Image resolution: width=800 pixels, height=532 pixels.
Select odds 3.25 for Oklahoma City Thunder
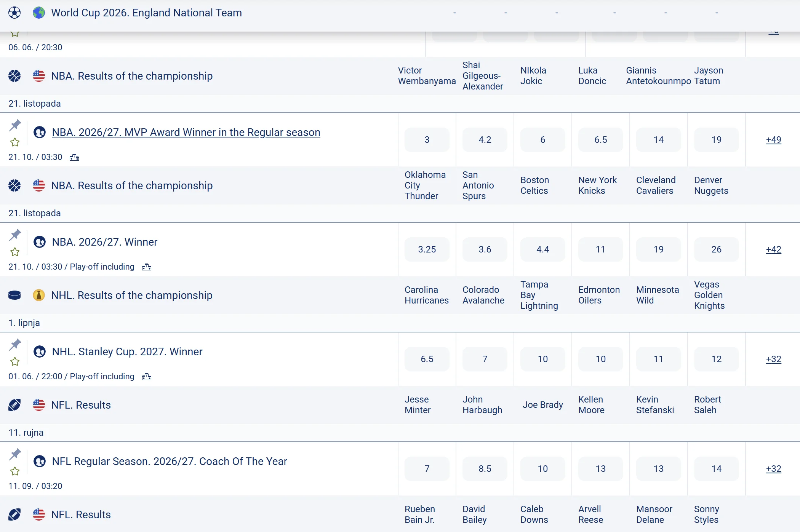(427, 249)
